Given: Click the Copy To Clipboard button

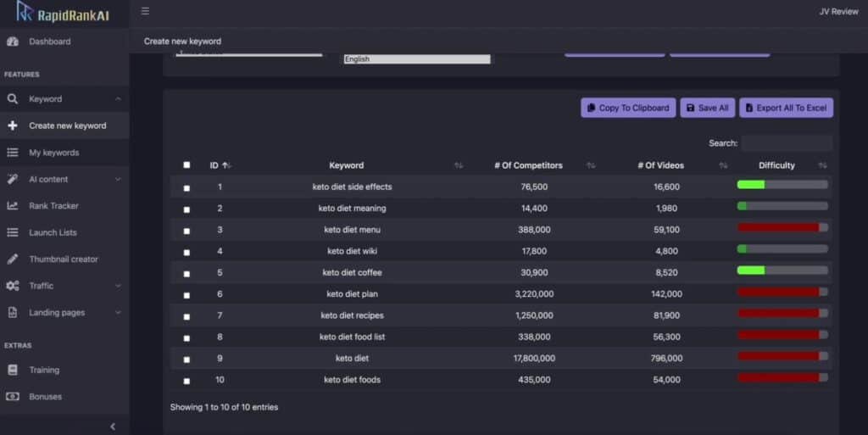Looking at the screenshot, I should 628,108.
